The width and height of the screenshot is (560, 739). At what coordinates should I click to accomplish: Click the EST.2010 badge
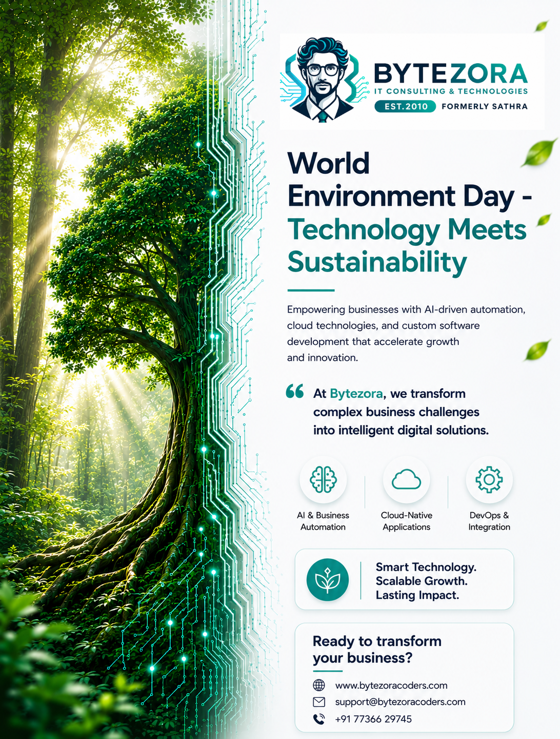(405, 106)
